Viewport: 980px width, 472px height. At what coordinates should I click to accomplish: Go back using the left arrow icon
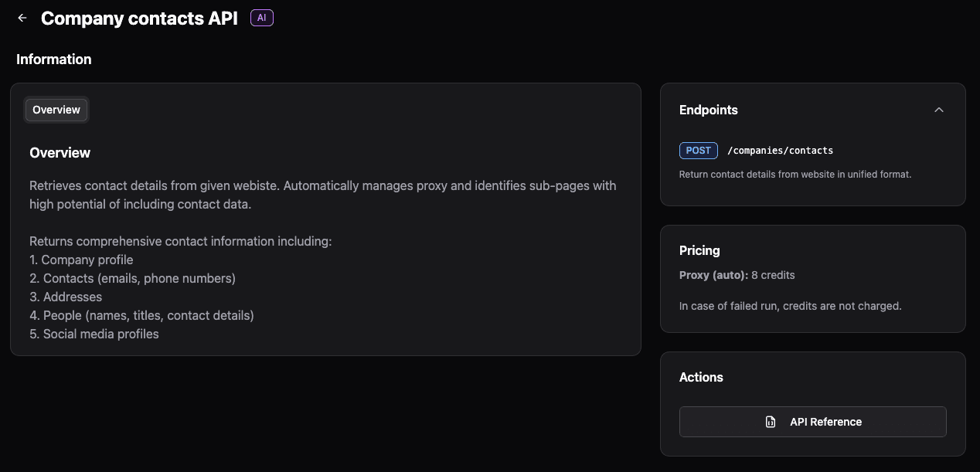tap(22, 18)
